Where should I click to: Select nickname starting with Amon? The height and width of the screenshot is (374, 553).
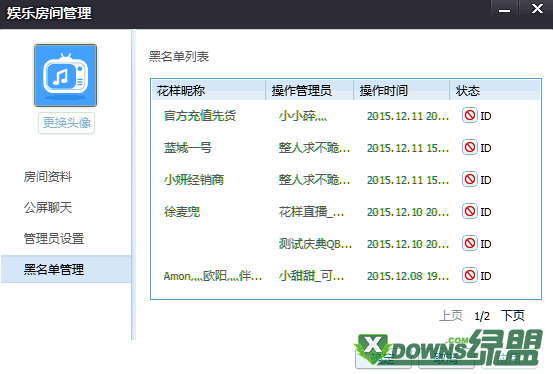tap(213, 276)
